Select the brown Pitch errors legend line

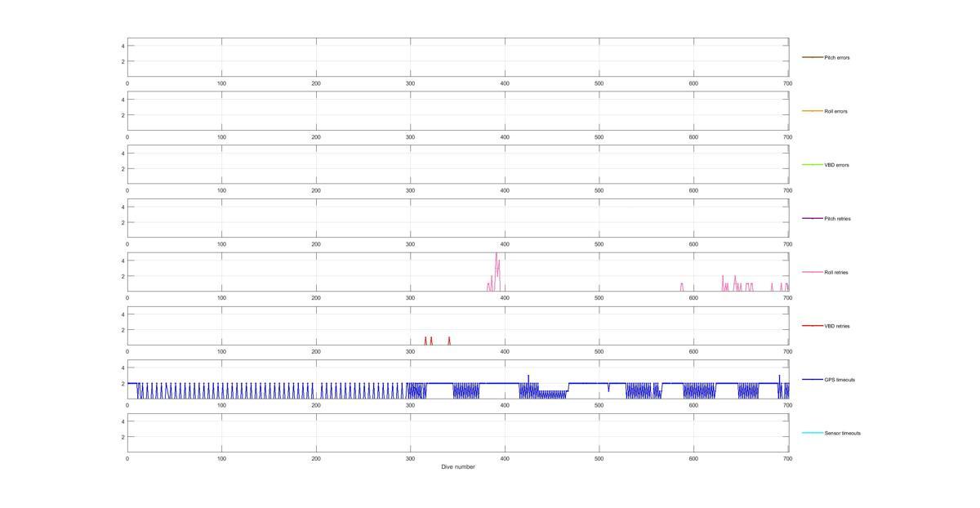(812, 57)
